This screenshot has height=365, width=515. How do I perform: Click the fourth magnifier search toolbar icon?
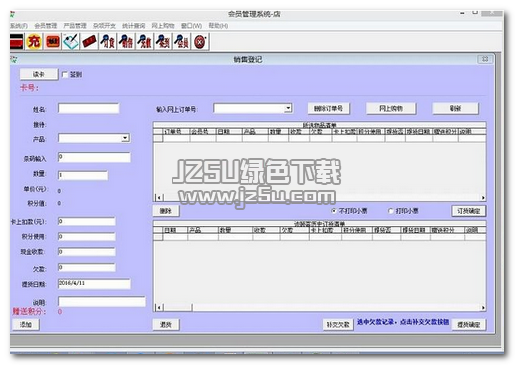163,42
